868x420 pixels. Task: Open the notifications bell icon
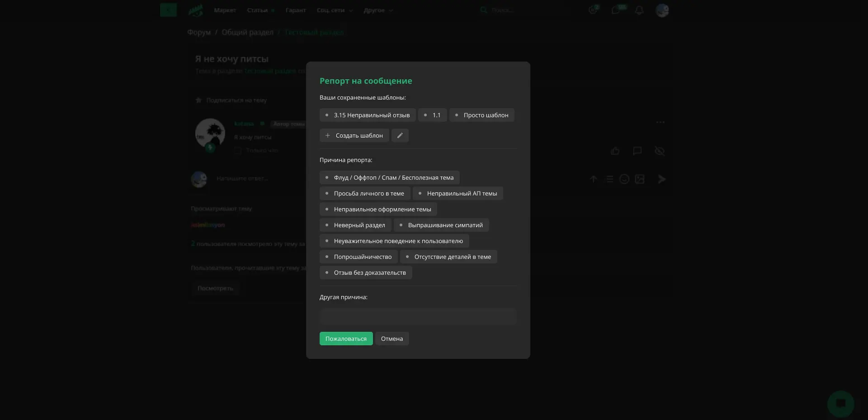click(x=639, y=10)
